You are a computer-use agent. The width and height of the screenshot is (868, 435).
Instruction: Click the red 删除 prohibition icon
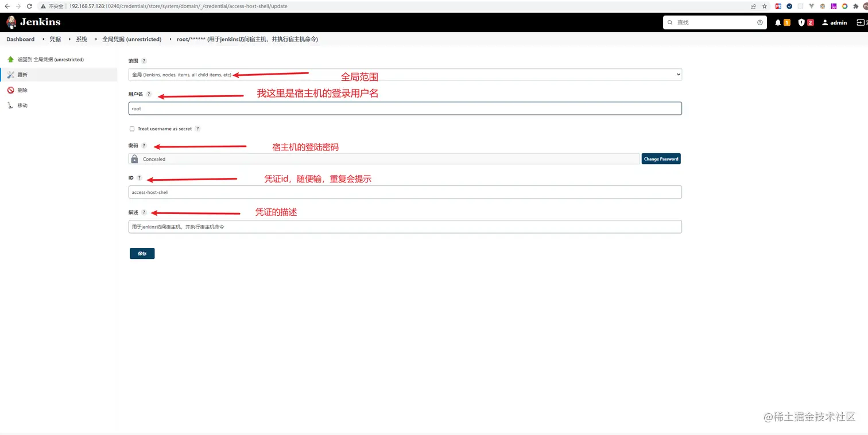pos(10,90)
